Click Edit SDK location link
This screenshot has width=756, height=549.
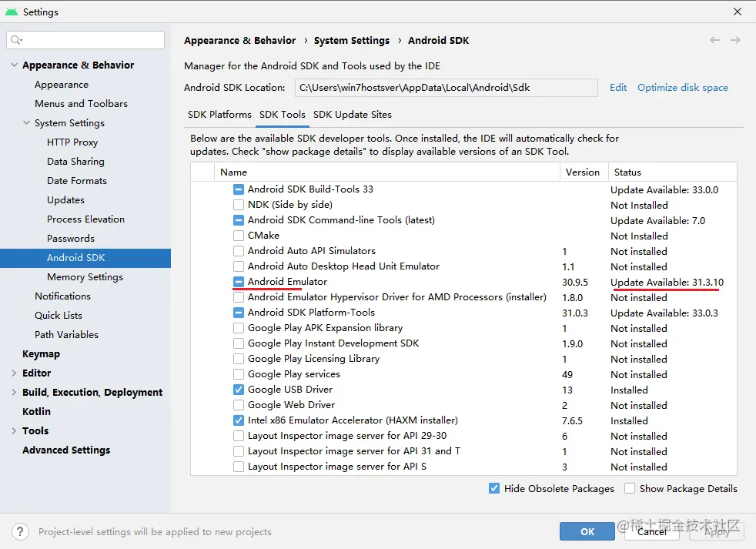click(618, 87)
